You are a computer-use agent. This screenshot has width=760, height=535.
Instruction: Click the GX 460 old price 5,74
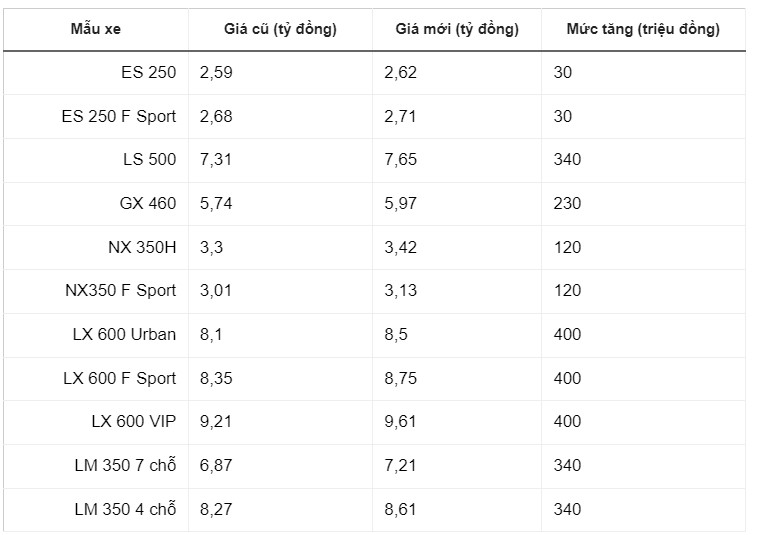point(216,203)
